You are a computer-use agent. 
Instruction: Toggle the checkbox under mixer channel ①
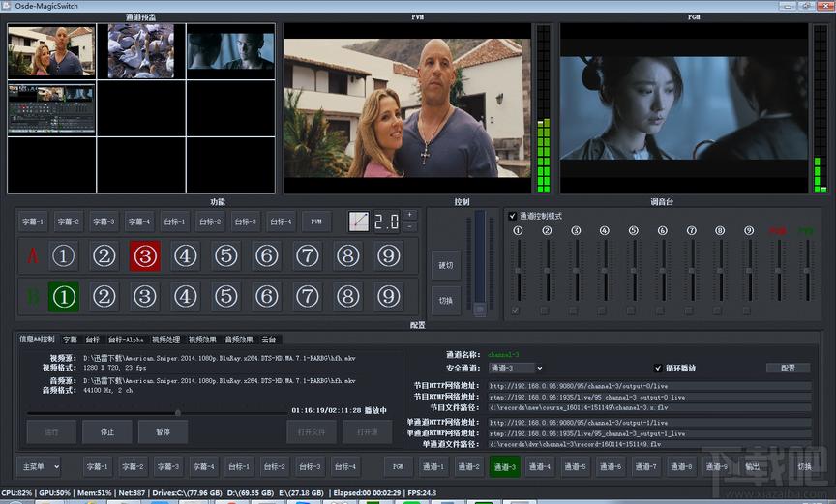click(x=515, y=311)
